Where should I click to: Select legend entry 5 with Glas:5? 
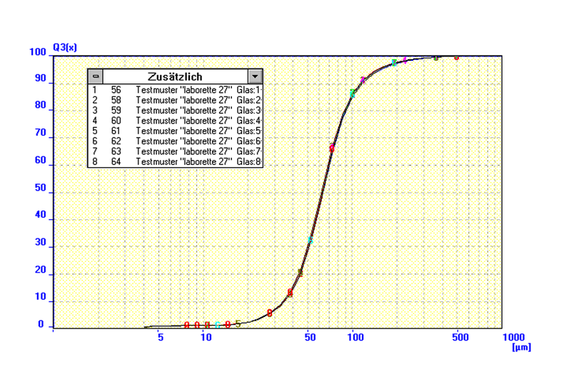(176, 131)
